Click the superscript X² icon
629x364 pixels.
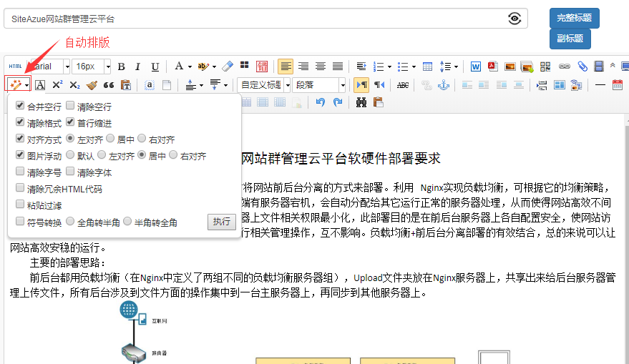[x=58, y=85]
